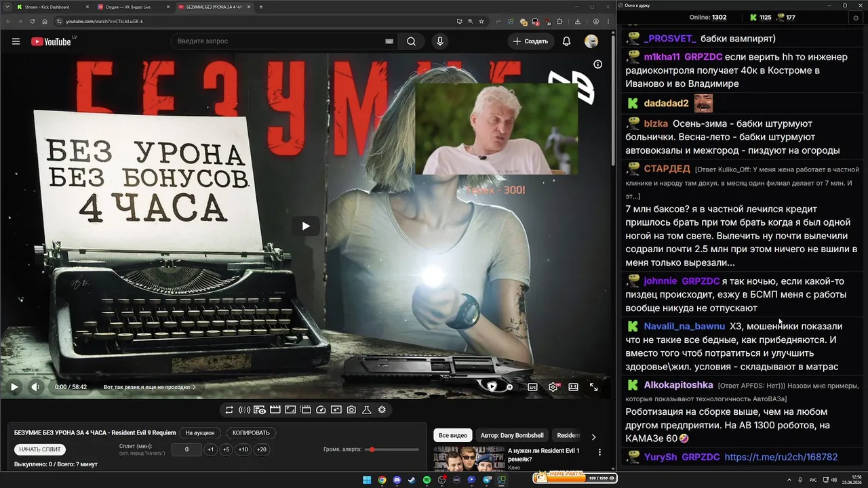This screenshot has width=868, height=488.
Task: Show hidden system tray icons chevron
Action: coord(791,480)
